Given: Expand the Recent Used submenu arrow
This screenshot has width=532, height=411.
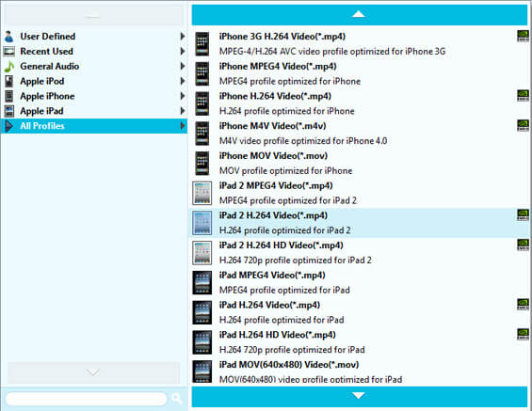Looking at the screenshot, I should (x=183, y=51).
